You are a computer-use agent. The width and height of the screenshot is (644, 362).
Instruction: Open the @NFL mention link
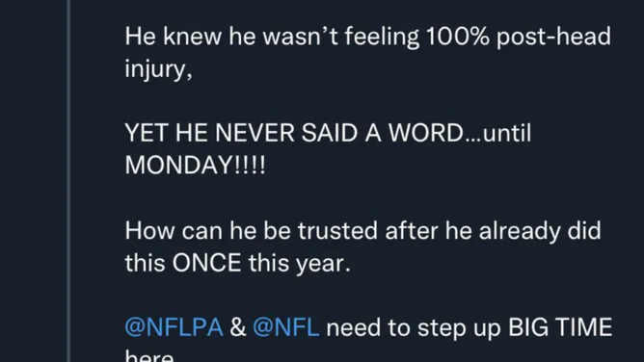(x=286, y=327)
